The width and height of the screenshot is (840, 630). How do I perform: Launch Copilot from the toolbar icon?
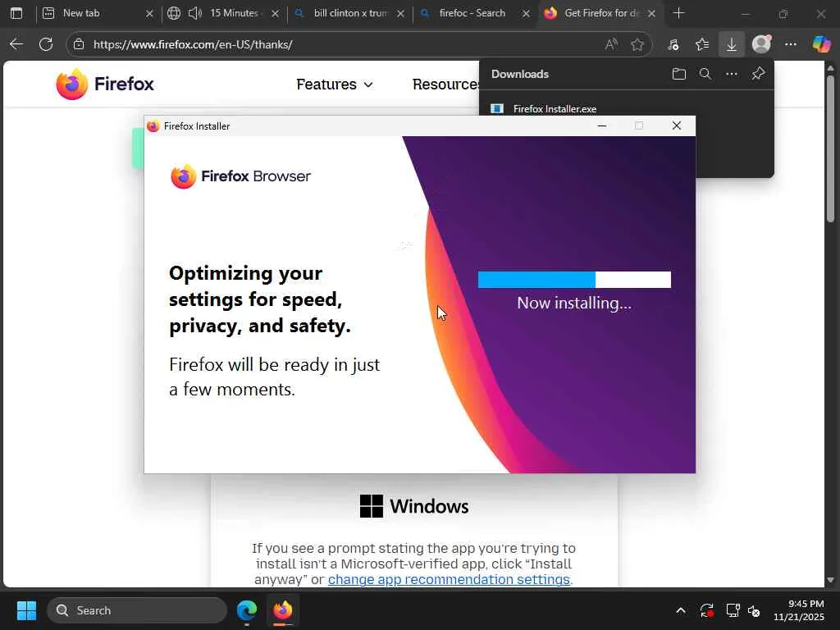[x=821, y=44]
